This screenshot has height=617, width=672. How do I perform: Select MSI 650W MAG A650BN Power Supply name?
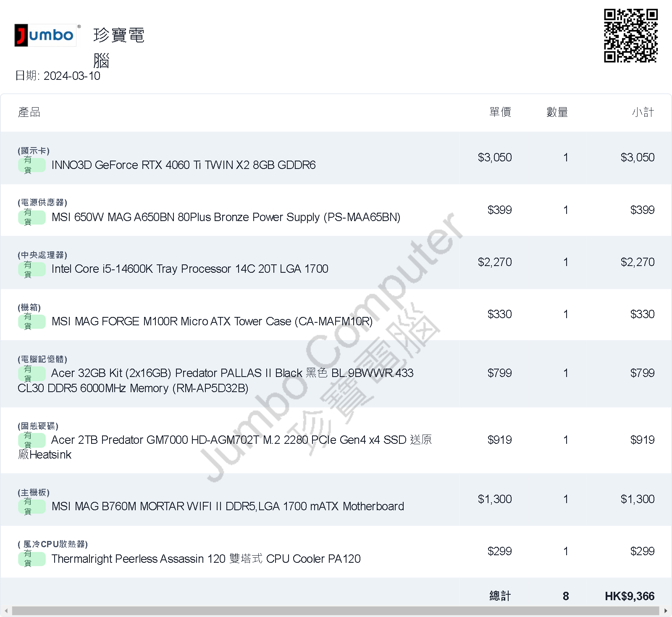click(226, 217)
